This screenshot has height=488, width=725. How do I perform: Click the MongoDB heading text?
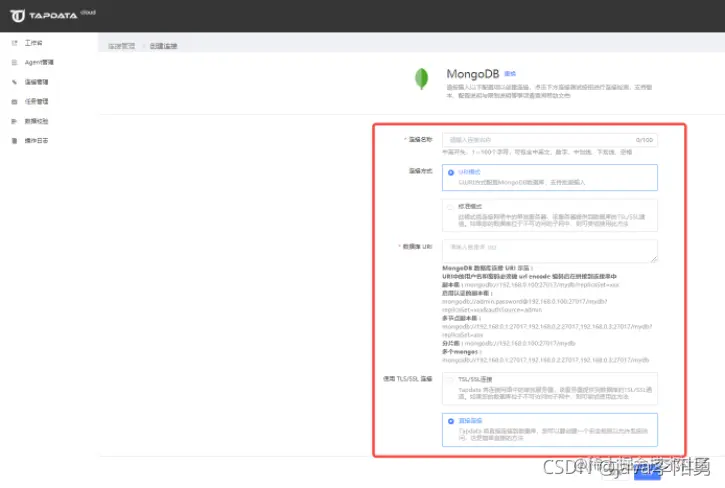coord(473,74)
